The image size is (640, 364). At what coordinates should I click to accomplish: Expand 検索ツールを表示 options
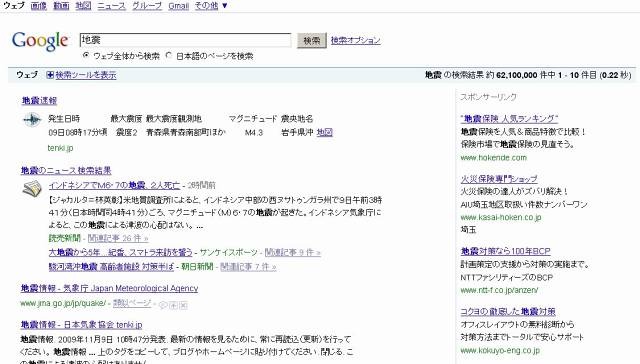pos(86,75)
